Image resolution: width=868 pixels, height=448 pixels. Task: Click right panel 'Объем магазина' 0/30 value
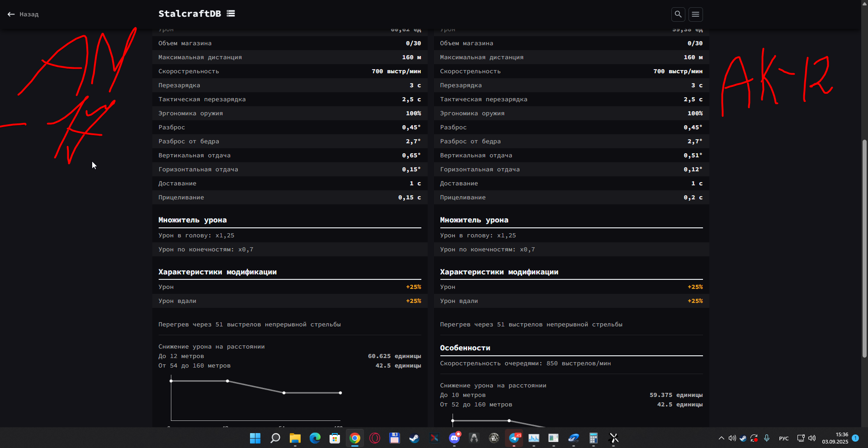coord(695,43)
